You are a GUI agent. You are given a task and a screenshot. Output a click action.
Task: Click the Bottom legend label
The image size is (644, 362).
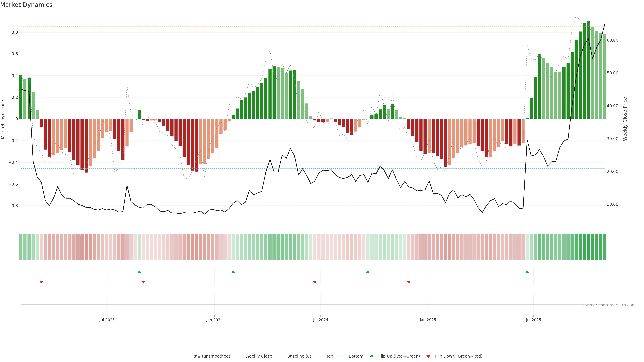tap(356, 356)
